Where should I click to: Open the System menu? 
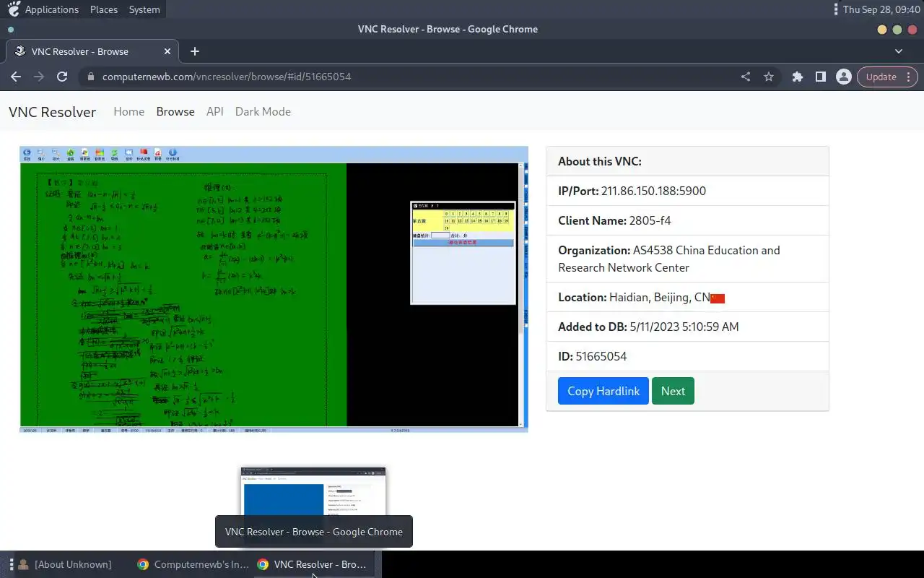click(144, 9)
